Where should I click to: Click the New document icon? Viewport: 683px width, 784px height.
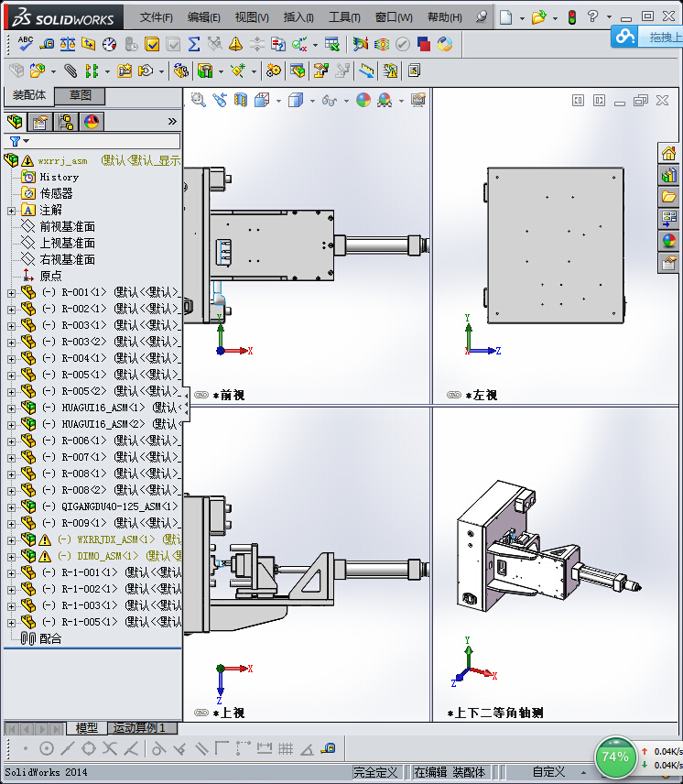(506, 17)
